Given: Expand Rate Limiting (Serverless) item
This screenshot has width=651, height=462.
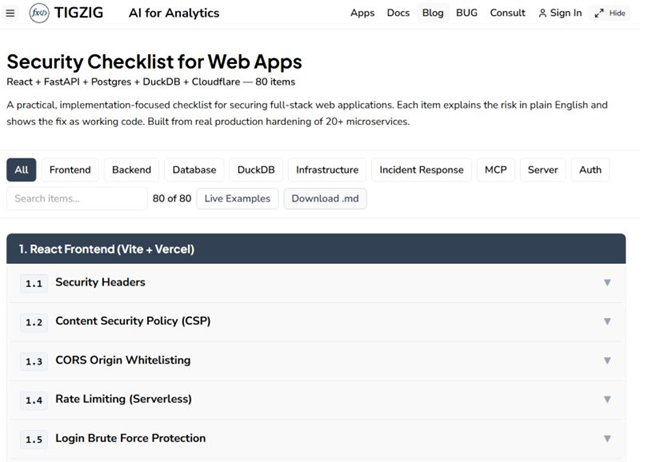Looking at the screenshot, I should 606,400.
